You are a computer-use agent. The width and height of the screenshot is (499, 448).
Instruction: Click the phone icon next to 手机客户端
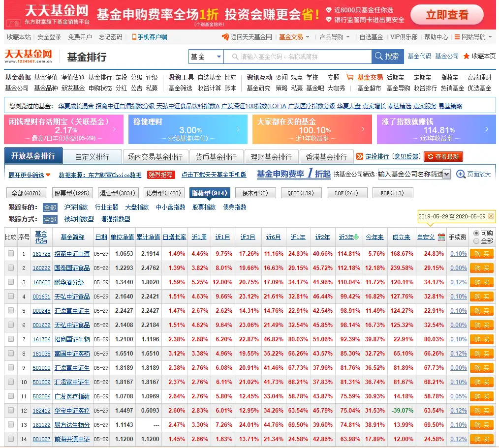coord(134,37)
